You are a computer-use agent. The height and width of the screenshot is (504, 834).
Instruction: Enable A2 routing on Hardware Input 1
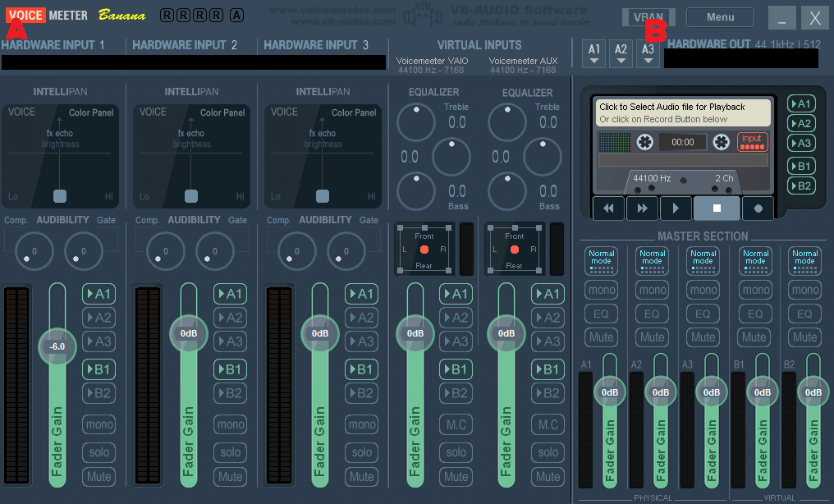[x=99, y=318]
